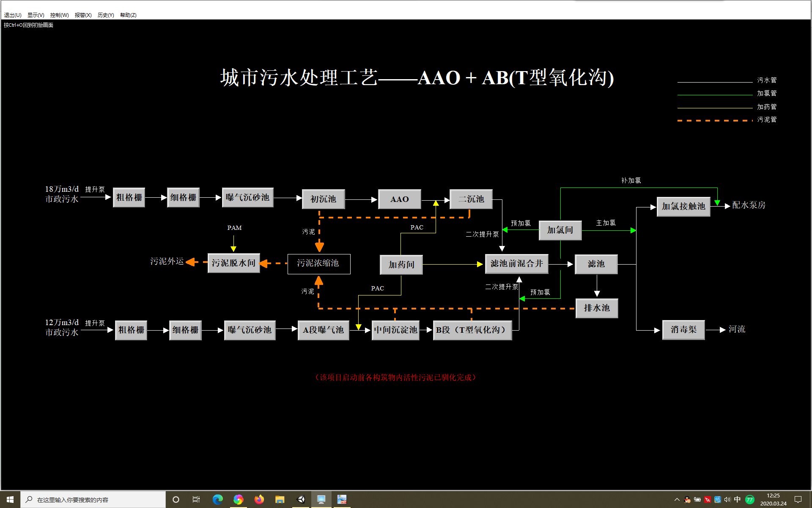Launch Microsoft Edge from taskbar
812x508 pixels.
217,500
